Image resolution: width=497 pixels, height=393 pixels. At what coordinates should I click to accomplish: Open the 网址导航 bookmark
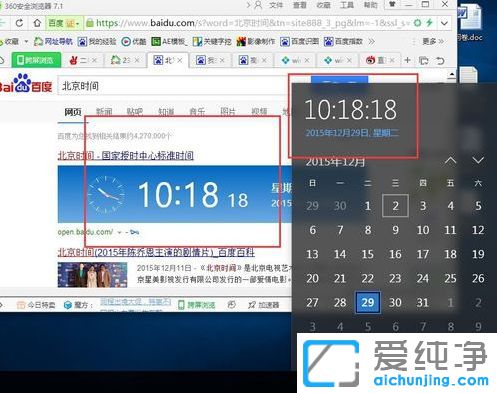tap(53, 41)
